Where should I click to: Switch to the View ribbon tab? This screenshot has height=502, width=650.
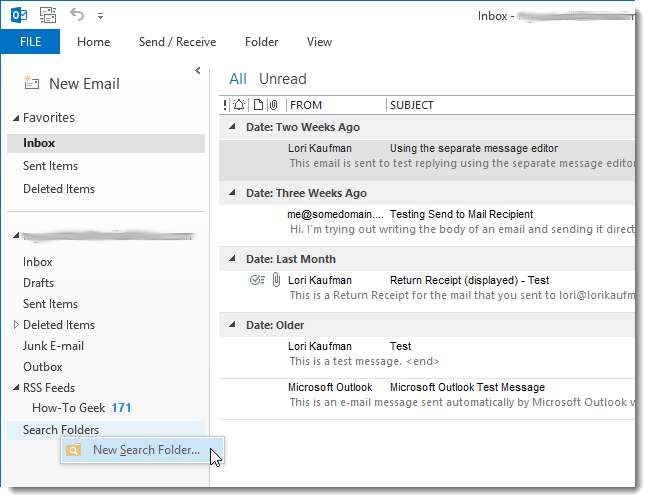click(x=319, y=42)
